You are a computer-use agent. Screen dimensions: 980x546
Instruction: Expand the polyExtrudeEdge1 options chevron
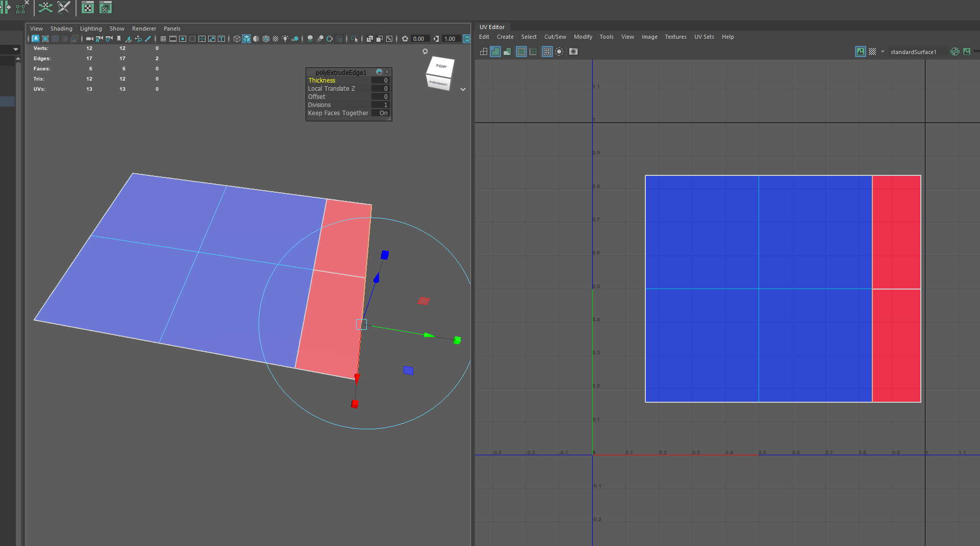(x=463, y=89)
